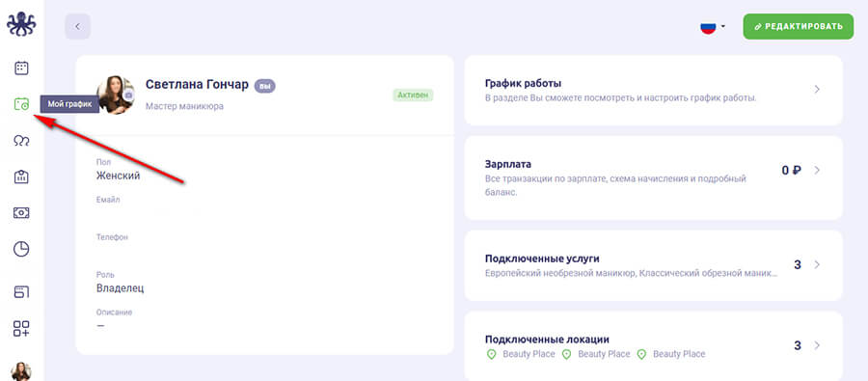Open My Schedule green calendar icon
Screen dimensions: 868x381
click(21, 103)
